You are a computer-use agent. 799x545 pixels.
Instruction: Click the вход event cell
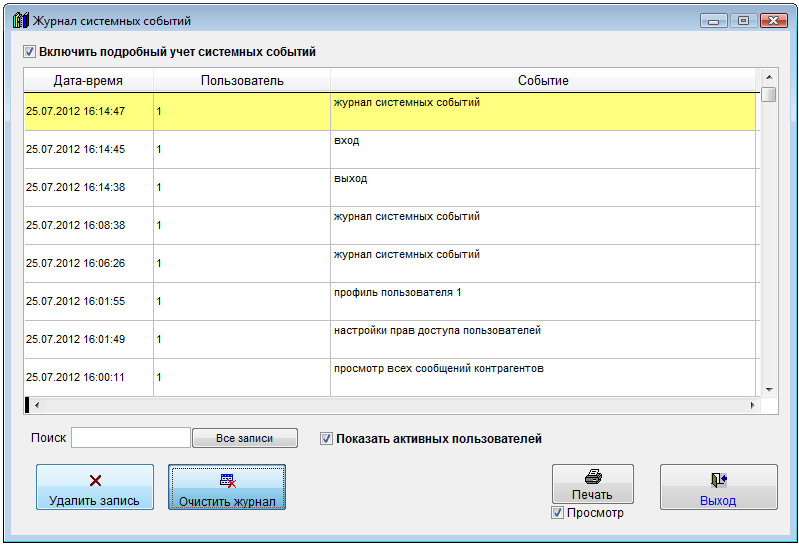[543, 150]
